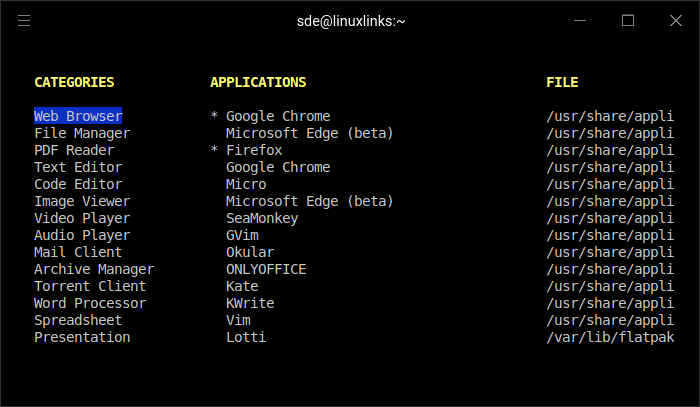Open the terminal hamburger menu
Viewport: 700px width, 407px height.
[24, 20]
